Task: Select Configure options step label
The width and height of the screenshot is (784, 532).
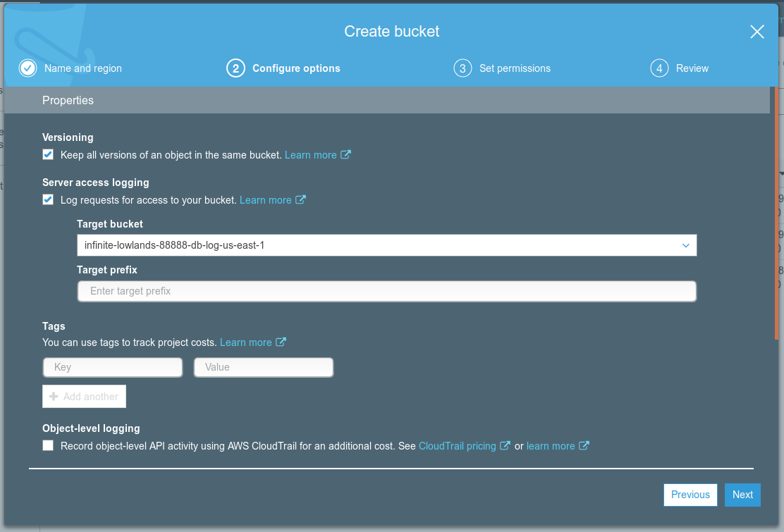Action: click(x=296, y=68)
